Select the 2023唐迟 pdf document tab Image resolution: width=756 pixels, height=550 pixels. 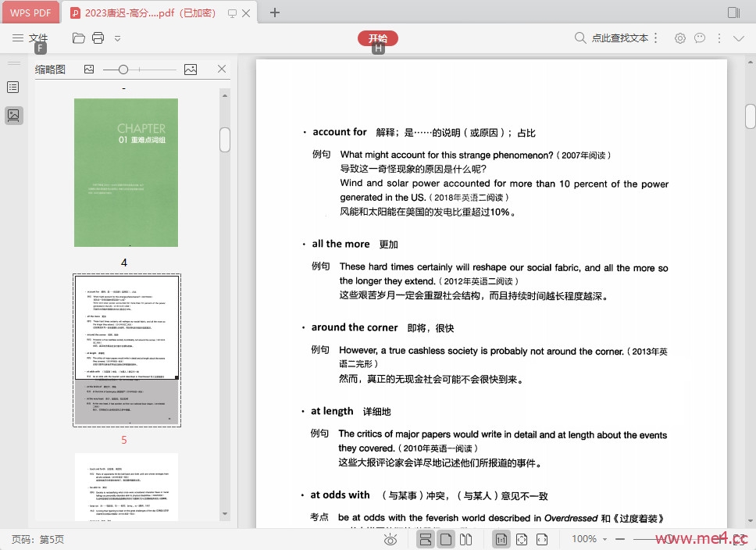tap(150, 13)
